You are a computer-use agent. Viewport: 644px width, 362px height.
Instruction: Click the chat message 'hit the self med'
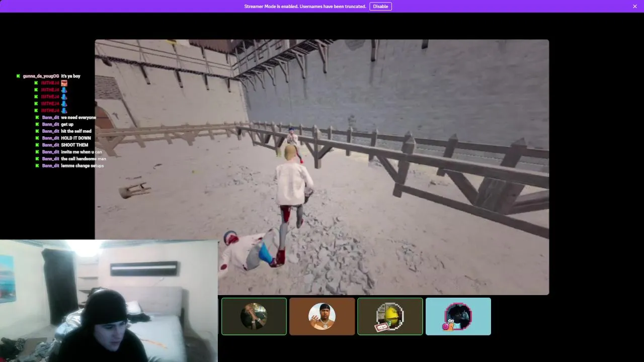click(x=76, y=131)
